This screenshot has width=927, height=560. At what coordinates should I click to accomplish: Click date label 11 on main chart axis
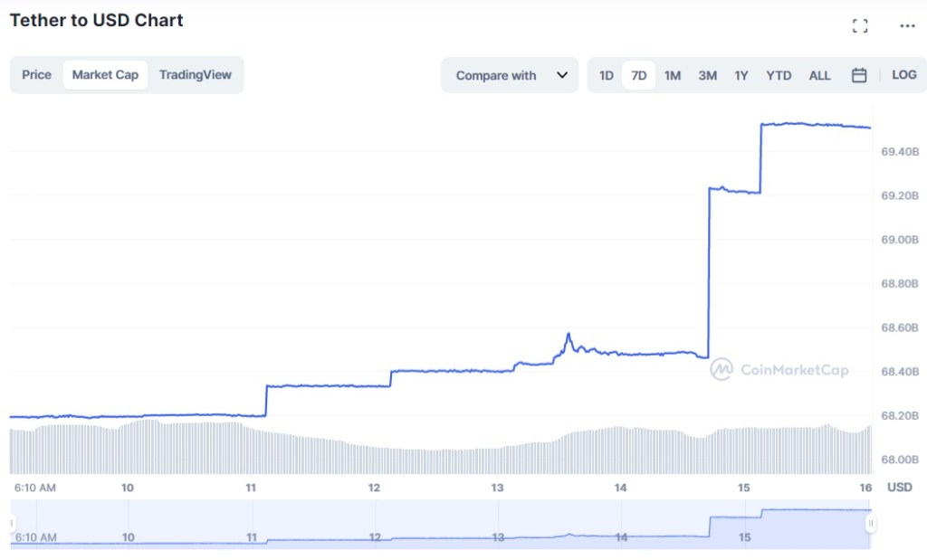(x=251, y=488)
